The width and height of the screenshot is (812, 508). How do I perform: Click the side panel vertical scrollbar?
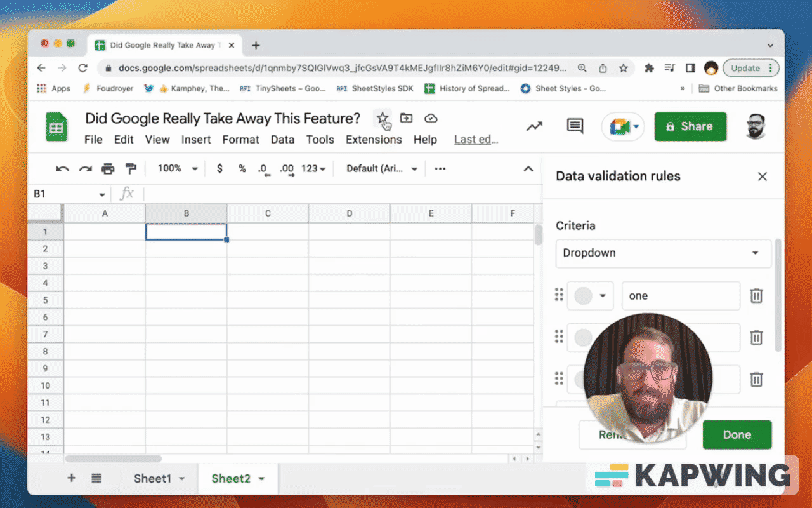pos(779,296)
